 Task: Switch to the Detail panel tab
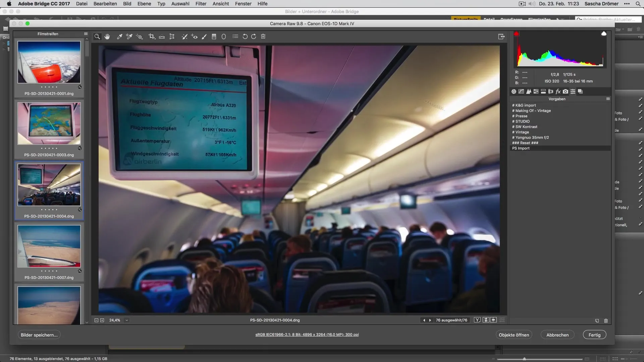(x=529, y=92)
